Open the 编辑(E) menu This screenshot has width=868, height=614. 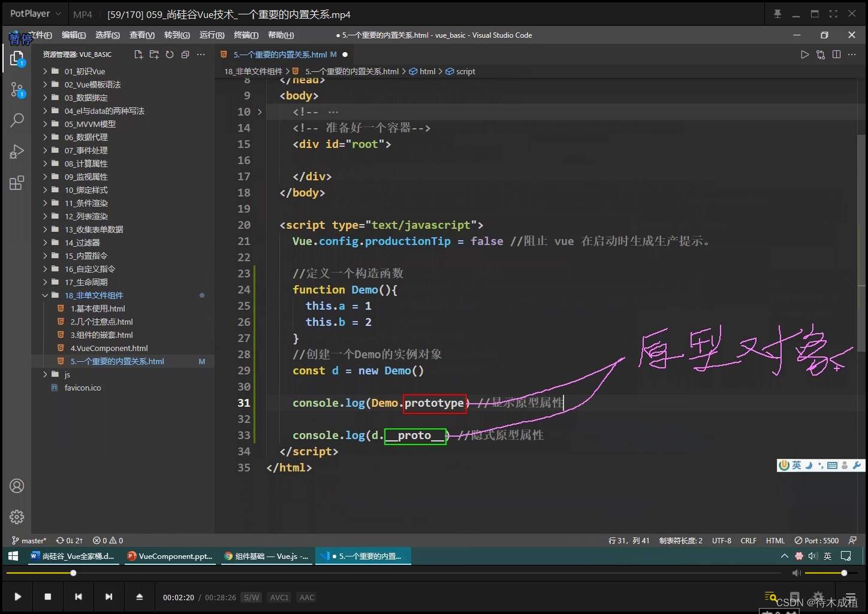74,35
